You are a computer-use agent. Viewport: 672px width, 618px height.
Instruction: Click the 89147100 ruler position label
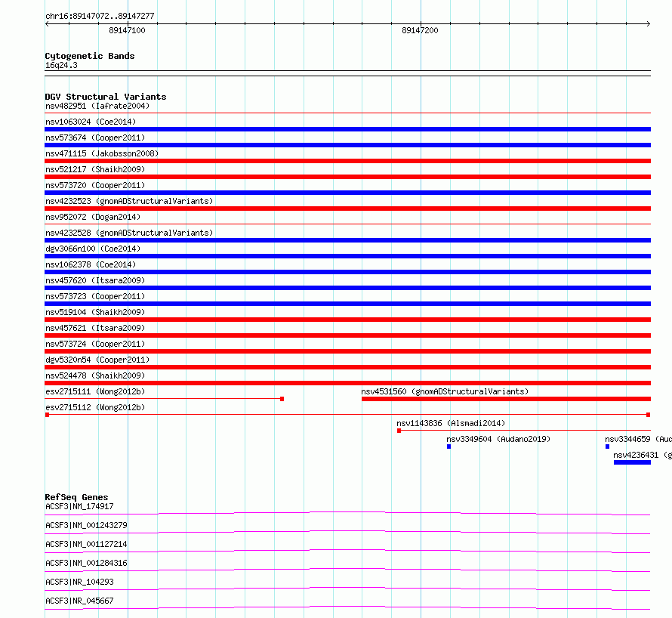pyautogui.click(x=127, y=30)
